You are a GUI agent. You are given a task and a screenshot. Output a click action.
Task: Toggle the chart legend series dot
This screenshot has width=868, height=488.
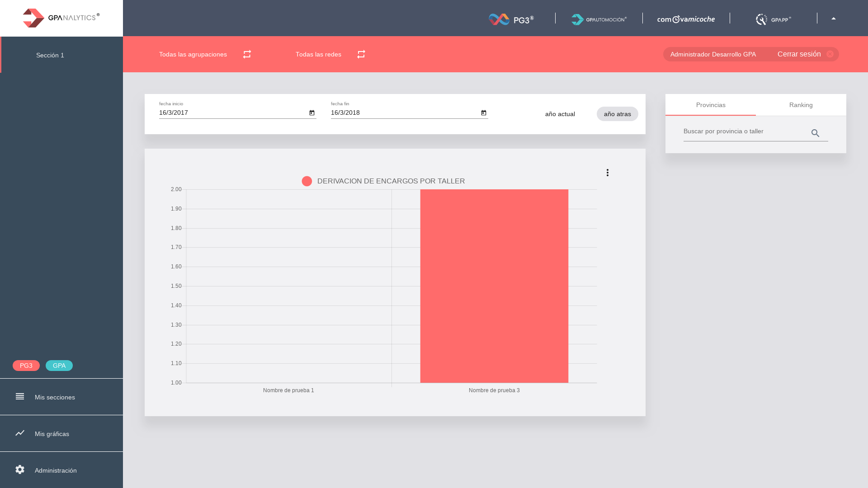pyautogui.click(x=307, y=181)
